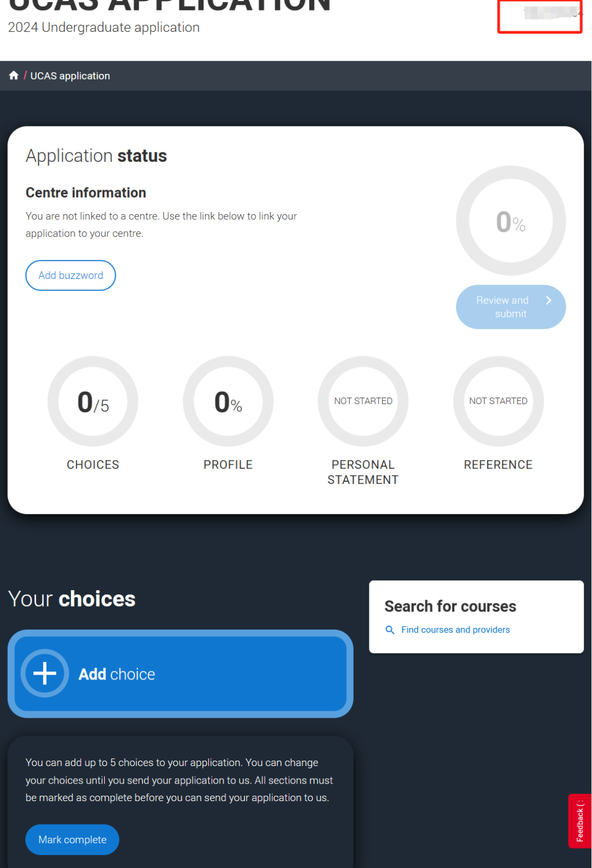Screen dimensions: 592x868
Task: Open the red Feedback tab
Action: coord(580,821)
